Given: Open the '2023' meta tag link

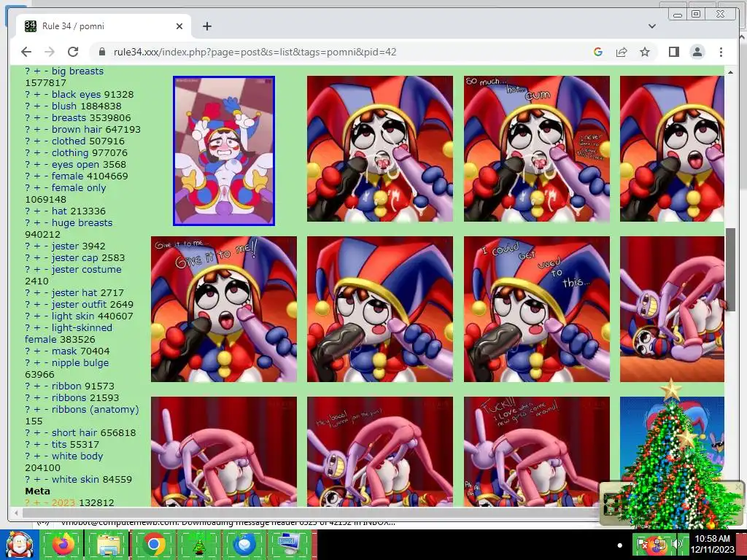Looking at the screenshot, I should point(63,502).
